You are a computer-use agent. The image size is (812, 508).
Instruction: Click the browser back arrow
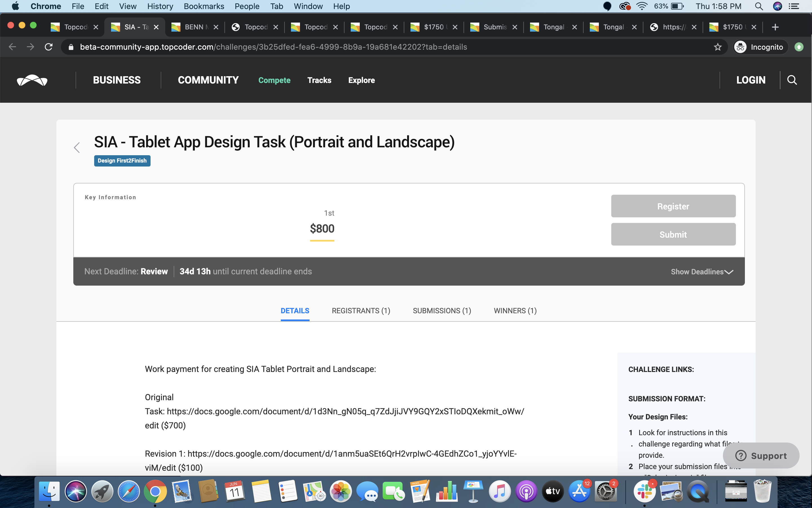click(12, 47)
